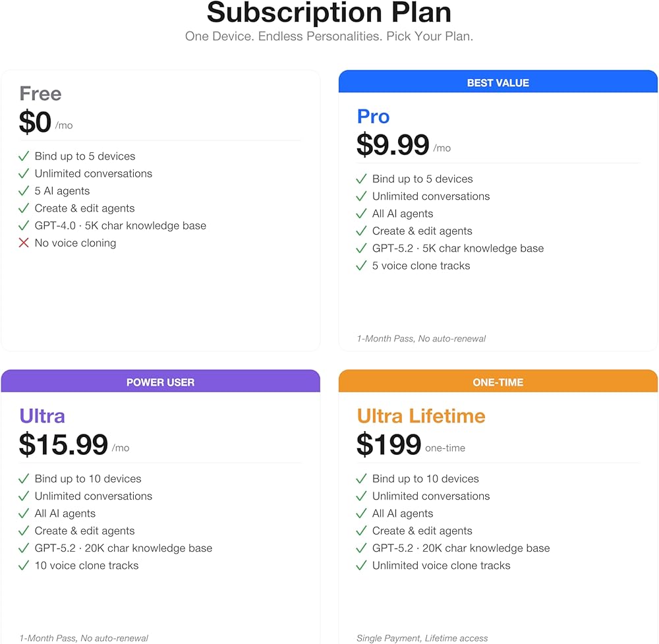Select the BEST VALUE blue banner
Screen dimensions: 659x644
498,82
